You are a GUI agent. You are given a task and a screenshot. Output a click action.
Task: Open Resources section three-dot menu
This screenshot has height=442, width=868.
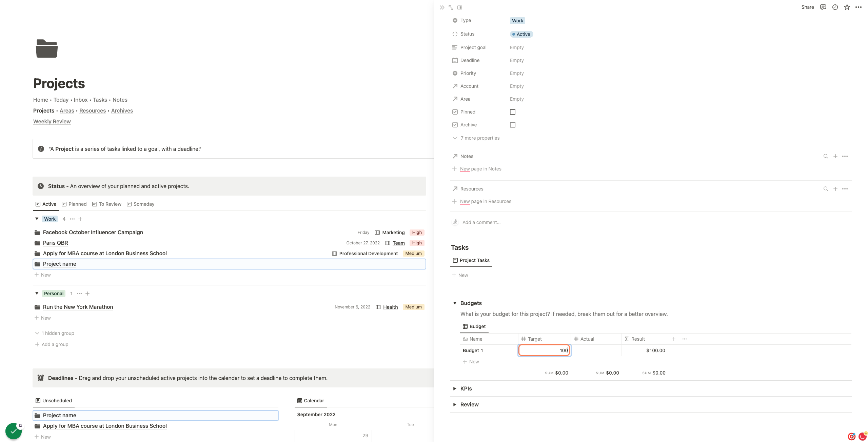click(x=845, y=189)
